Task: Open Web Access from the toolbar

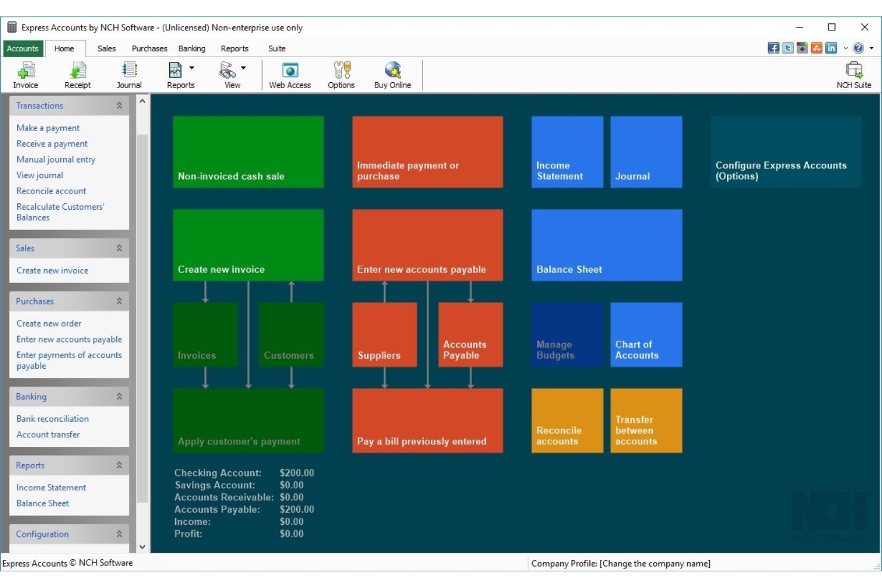Action: 290,75
